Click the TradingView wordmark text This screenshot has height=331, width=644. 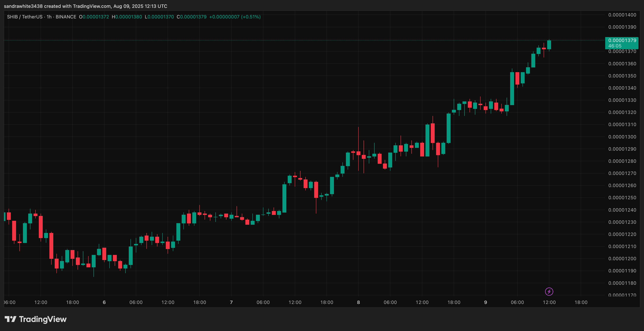click(43, 319)
